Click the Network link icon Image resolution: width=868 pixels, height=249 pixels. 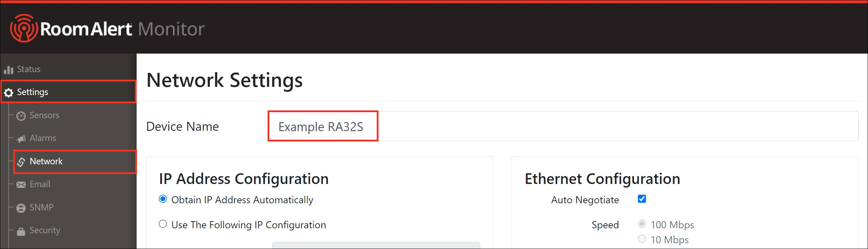coord(21,162)
